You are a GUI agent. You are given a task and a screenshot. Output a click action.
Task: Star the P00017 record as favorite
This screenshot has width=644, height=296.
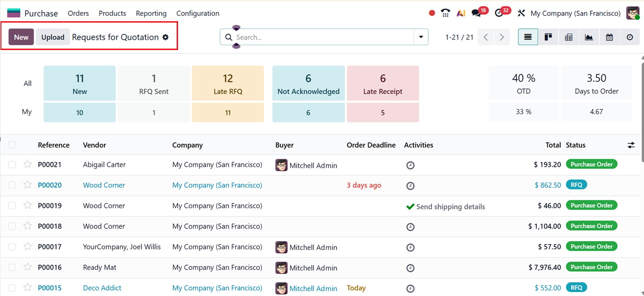pos(27,247)
